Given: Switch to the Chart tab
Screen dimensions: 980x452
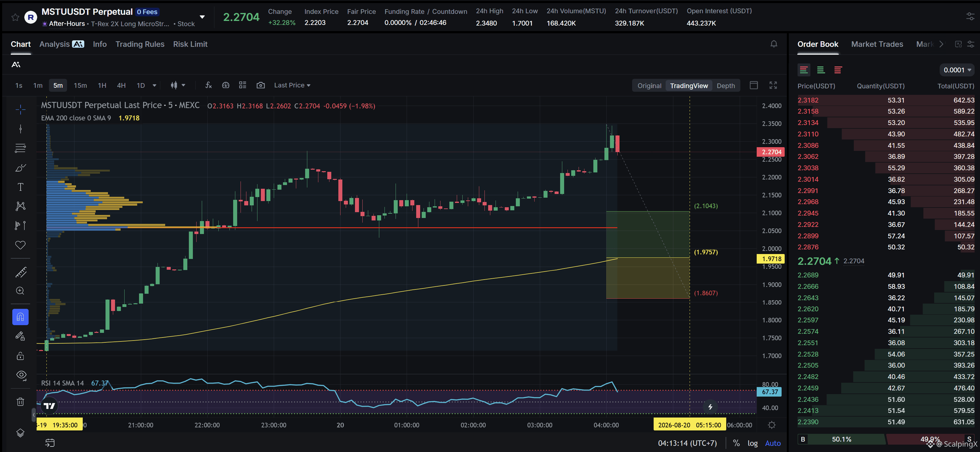Looking at the screenshot, I should 21,44.
